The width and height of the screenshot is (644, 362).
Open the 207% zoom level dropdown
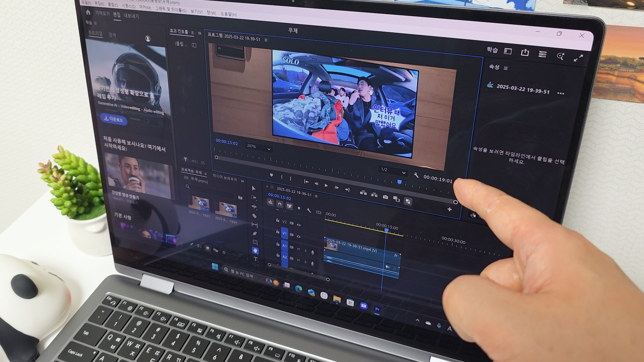[x=259, y=147]
